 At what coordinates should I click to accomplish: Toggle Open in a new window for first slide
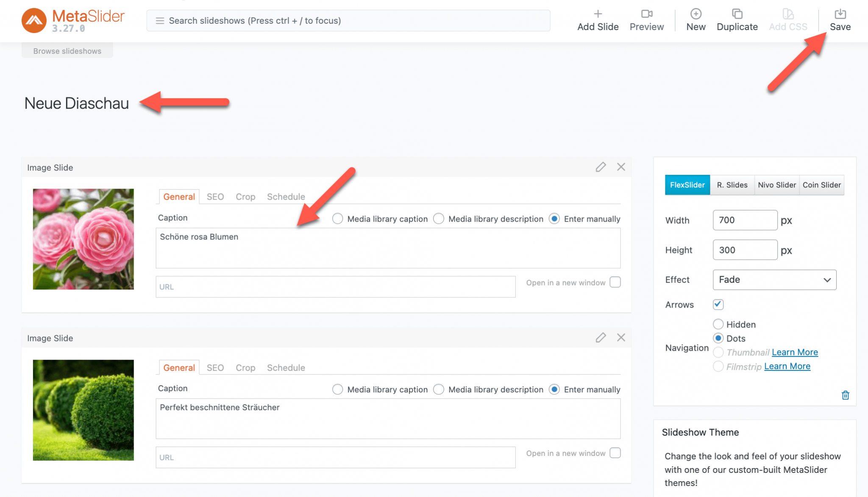click(x=615, y=282)
